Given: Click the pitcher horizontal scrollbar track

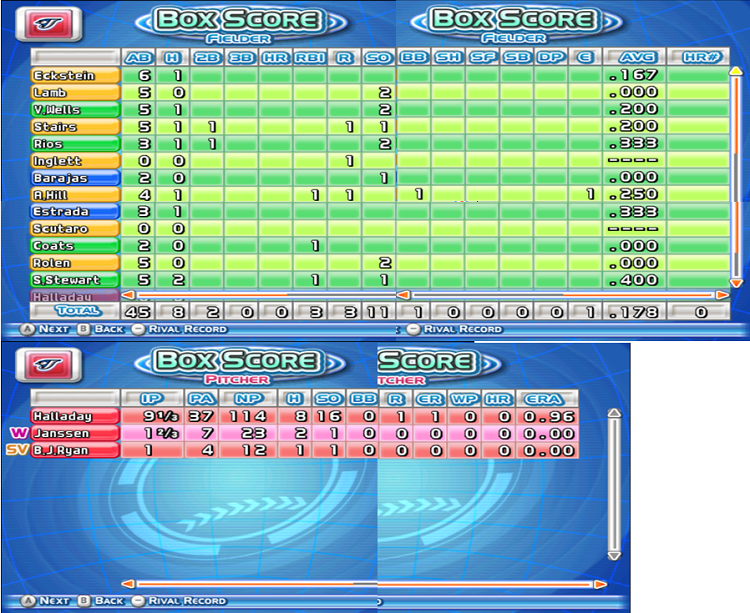Looking at the screenshot, I should (x=364, y=584).
